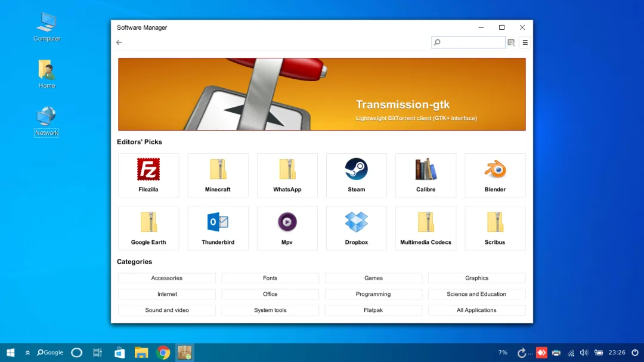Screen dimensions: 644x362
Task: Browse the Programming category
Action: coord(373,294)
